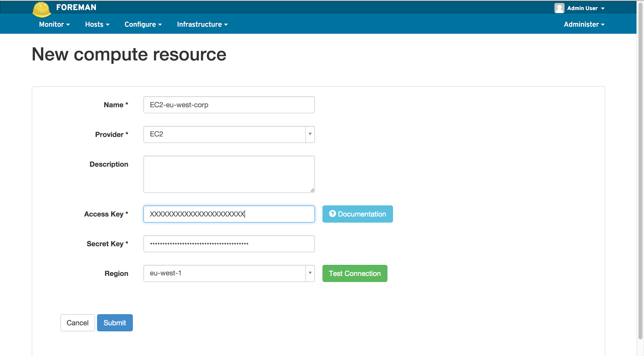Viewport: 644px width, 356px height.
Task: Click into the Secret Key field
Action: (x=229, y=243)
